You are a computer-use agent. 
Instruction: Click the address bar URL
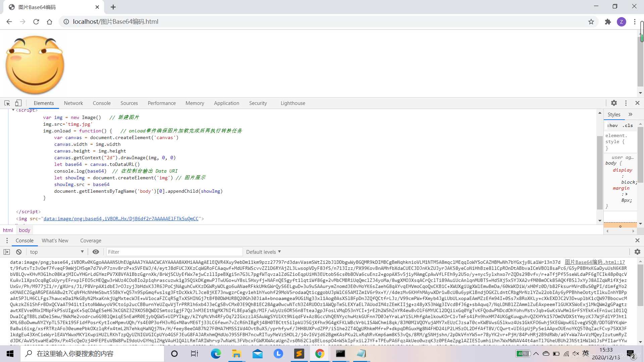point(115,22)
